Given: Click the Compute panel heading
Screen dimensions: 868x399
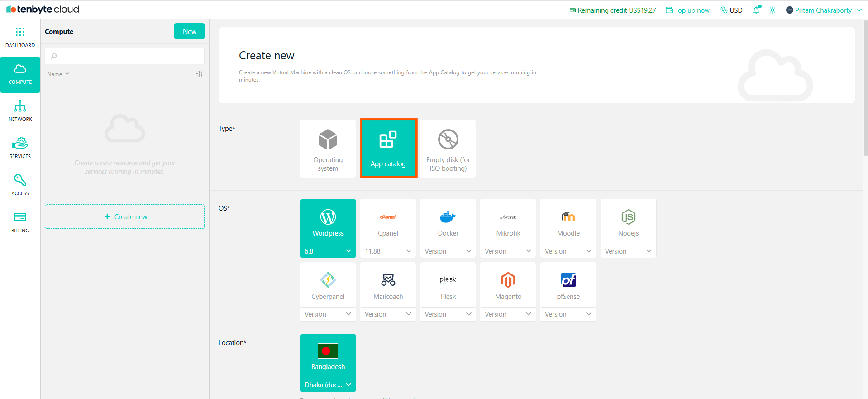Looking at the screenshot, I should (x=59, y=31).
